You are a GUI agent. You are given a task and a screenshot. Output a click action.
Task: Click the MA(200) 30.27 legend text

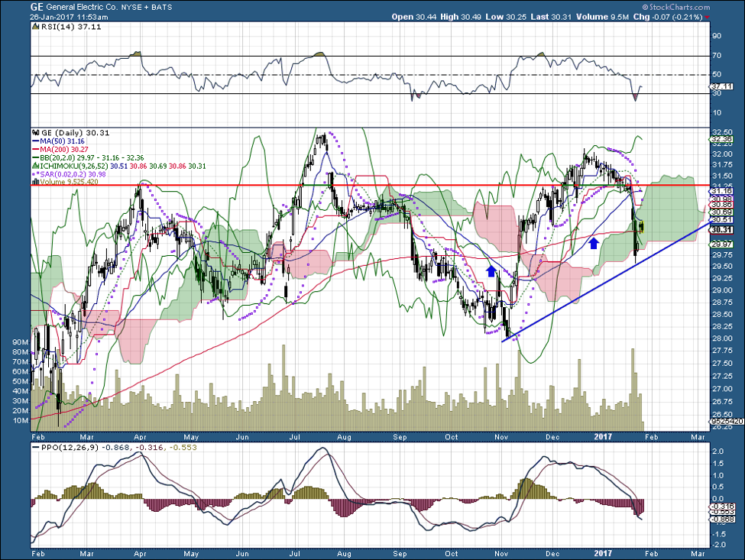64,150
